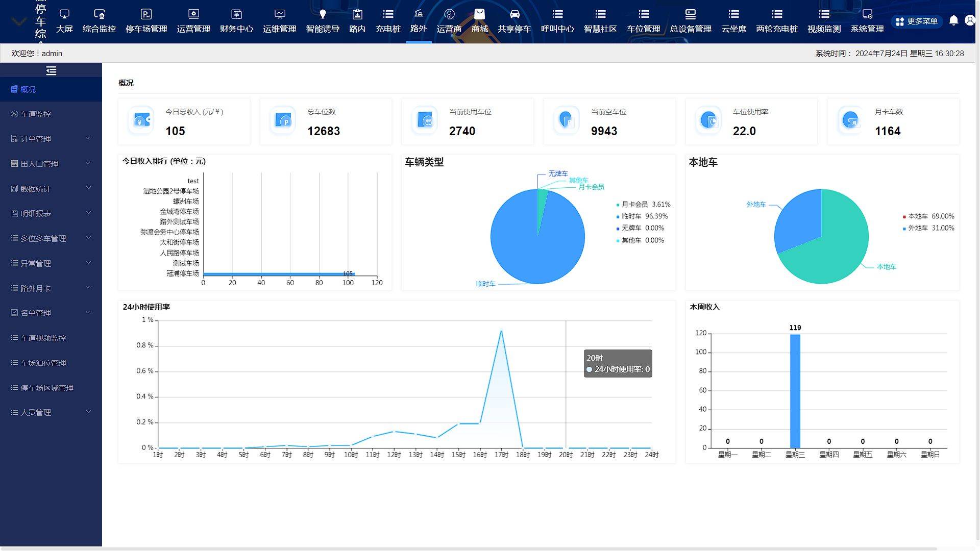The image size is (980, 551).
Task: Expand 出入口管理 sidebar menu
Action: (51, 164)
